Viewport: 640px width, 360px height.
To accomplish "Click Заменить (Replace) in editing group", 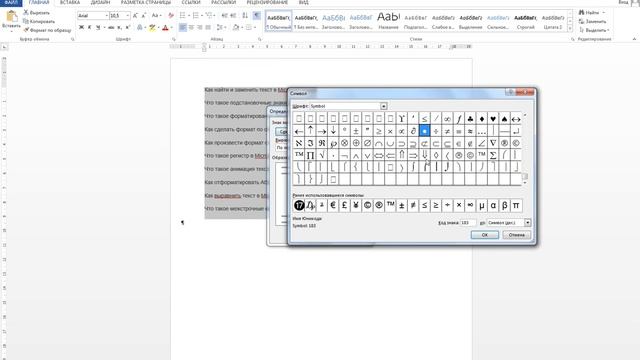I will click(592, 21).
